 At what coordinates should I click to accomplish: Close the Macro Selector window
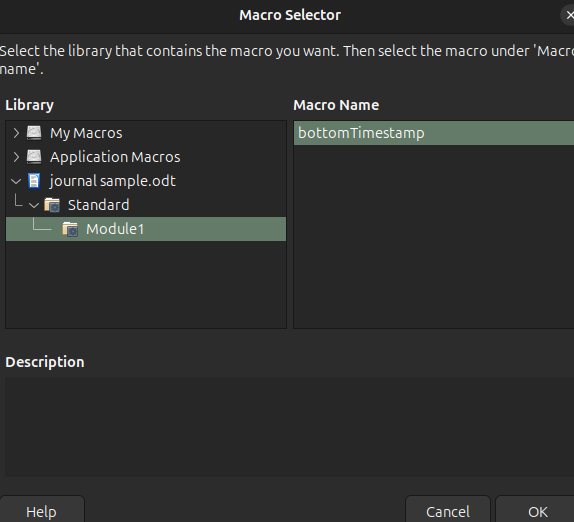click(x=569, y=15)
